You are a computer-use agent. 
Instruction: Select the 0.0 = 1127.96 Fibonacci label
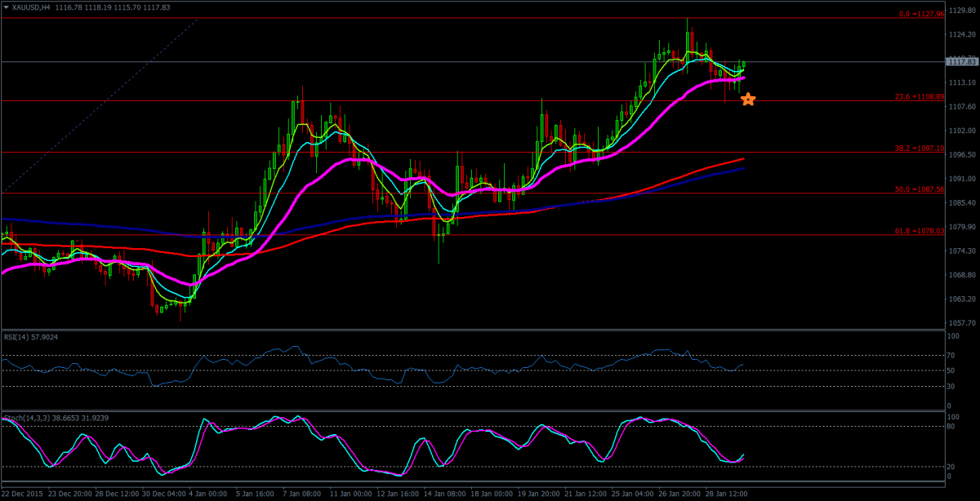point(922,14)
